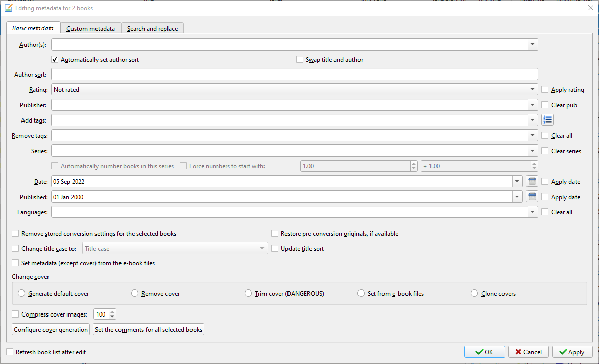This screenshot has width=599, height=364.
Task: Expand the Author(s) dropdown arrow
Action: coord(533,44)
